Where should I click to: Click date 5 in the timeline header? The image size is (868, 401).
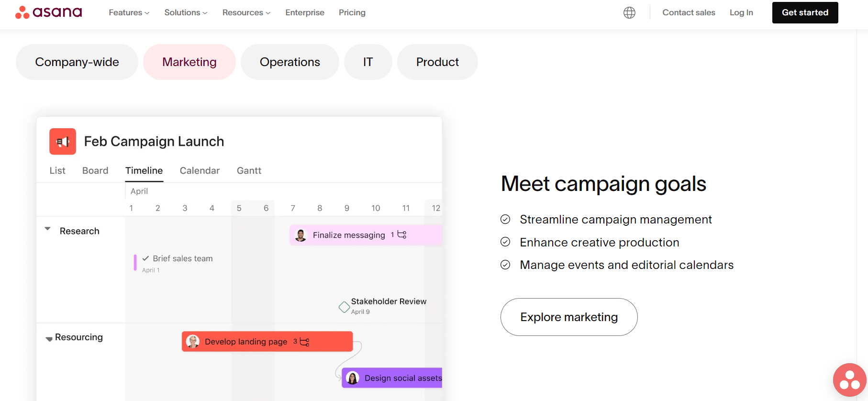pyautogui.click(x=239, y=208)
